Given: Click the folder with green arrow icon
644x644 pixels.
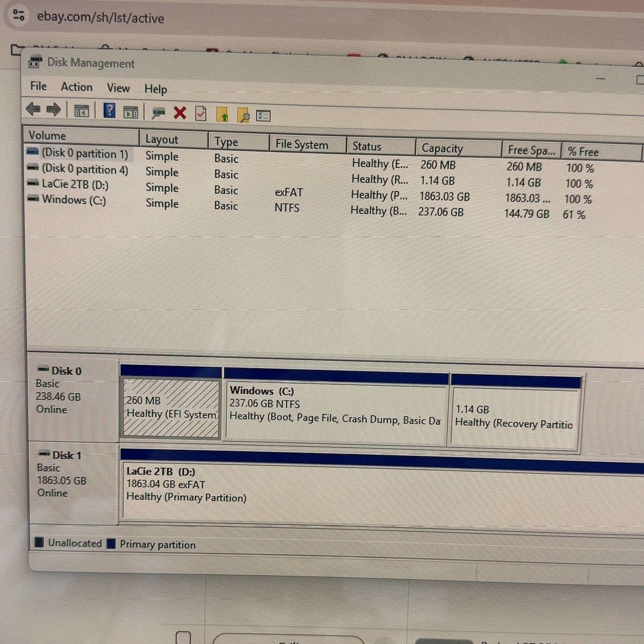Looking at the screenshot, I should click(222, 114).
